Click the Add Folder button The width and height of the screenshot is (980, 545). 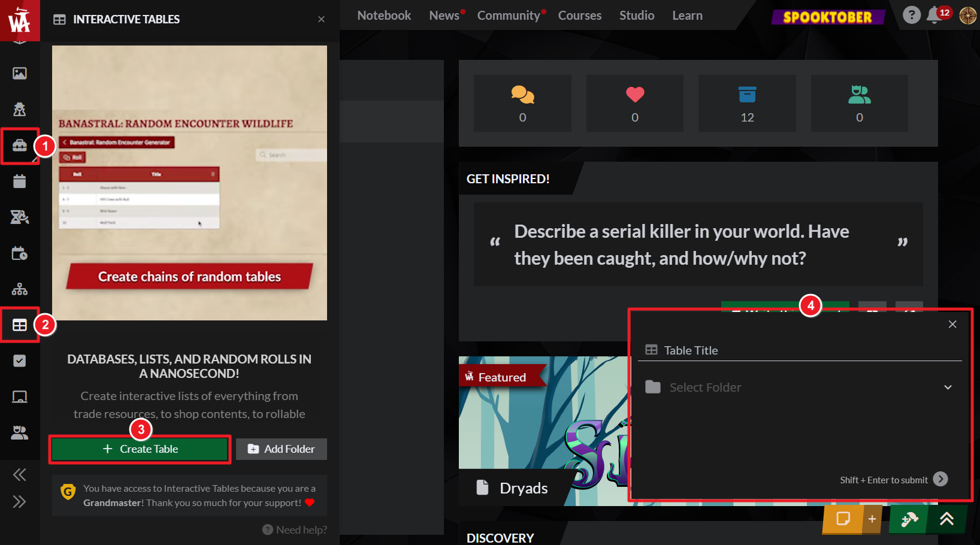[281, 449]
